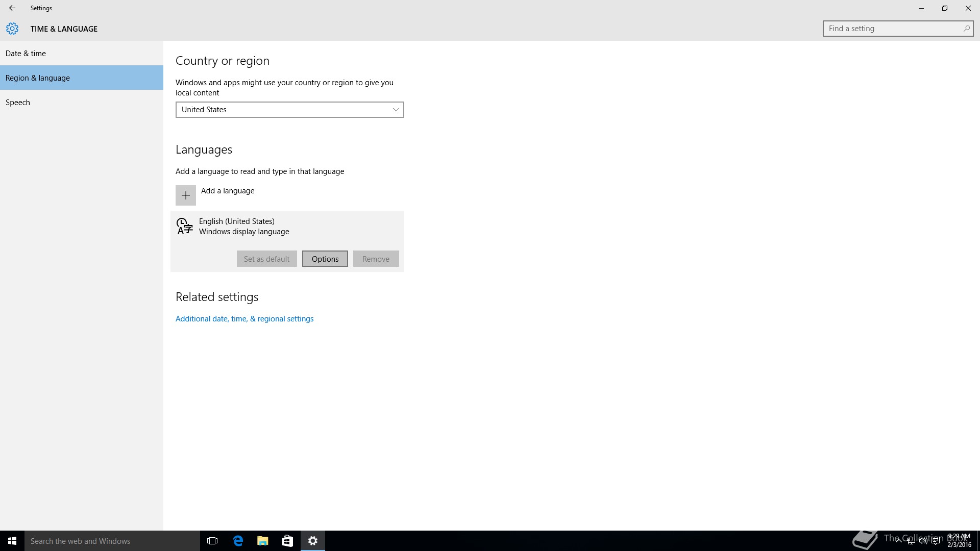Click the plus icon to add language
The height and width of the screenshot is (551, 980).
186,195
